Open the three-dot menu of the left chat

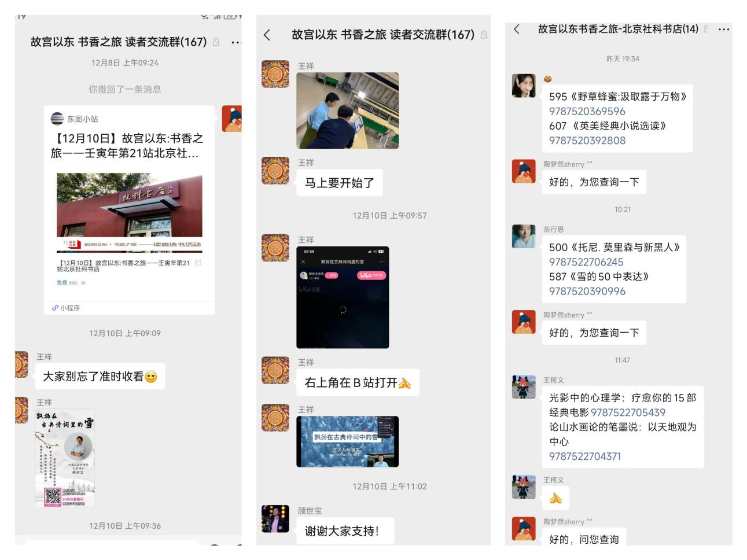click(x=235, y=42)
